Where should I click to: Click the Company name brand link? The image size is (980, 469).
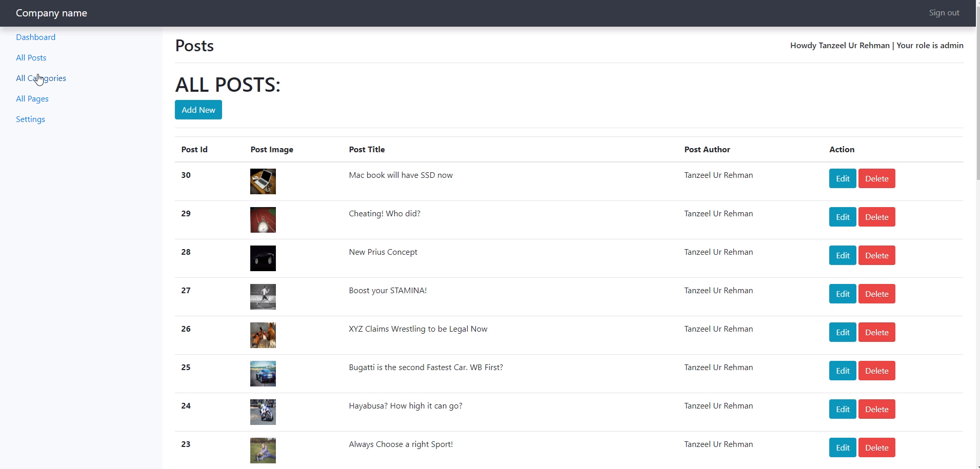click(51, 13)
